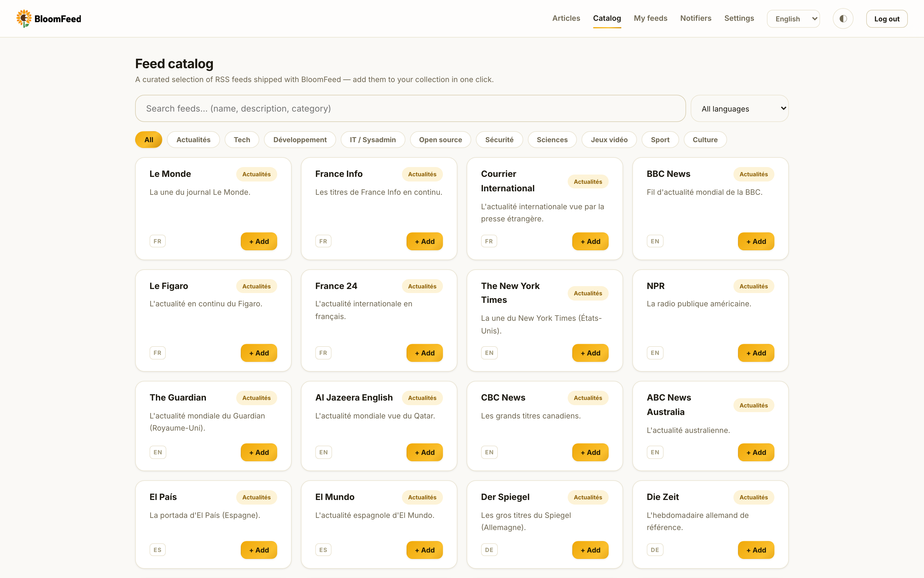Click the ES language tag on El País

pyautogui.click(x=157, y=550)
